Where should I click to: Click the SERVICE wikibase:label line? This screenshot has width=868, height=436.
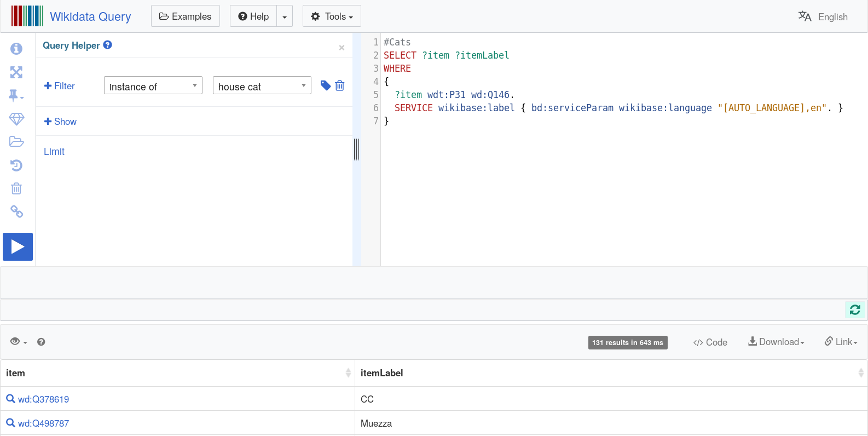(x=618, y=108)
